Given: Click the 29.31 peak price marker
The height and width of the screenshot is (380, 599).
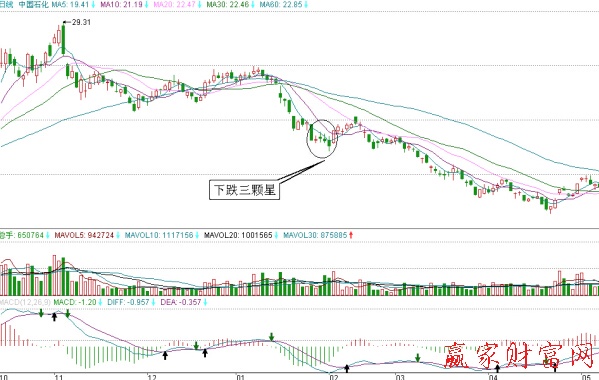Looking at the screenshot, I should [81, 22].
